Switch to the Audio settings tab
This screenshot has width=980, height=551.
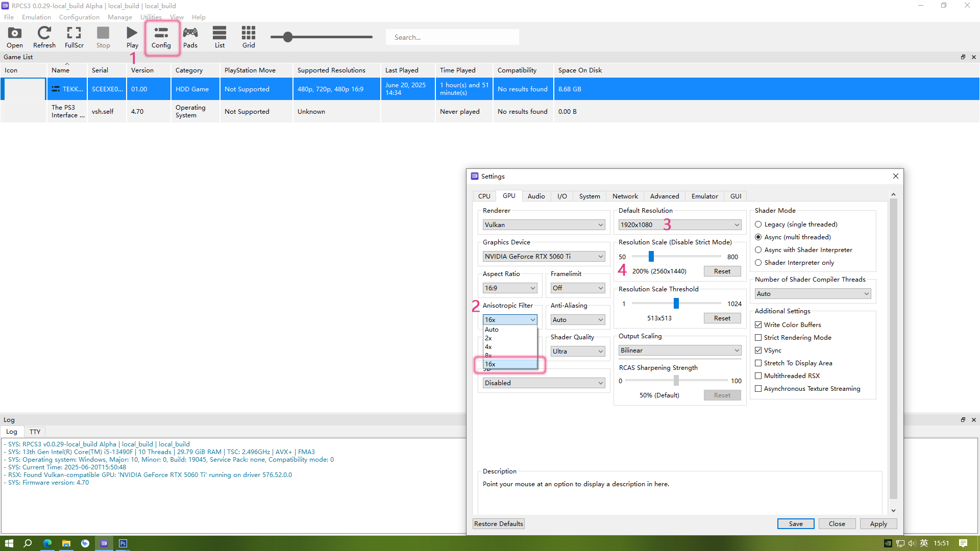click(536, 196)
